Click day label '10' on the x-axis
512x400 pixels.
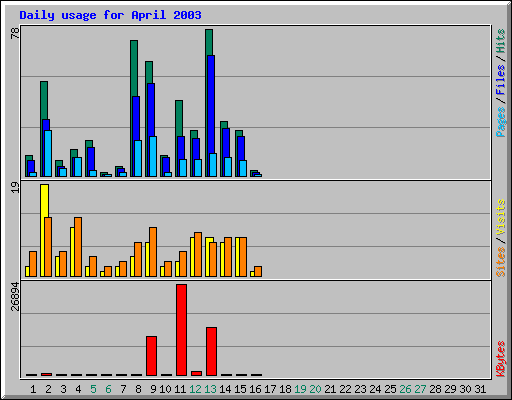click(x=165, y=389)
